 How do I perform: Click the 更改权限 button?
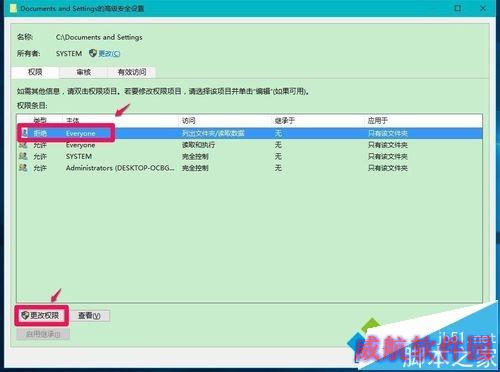click(x=41, y=315)
